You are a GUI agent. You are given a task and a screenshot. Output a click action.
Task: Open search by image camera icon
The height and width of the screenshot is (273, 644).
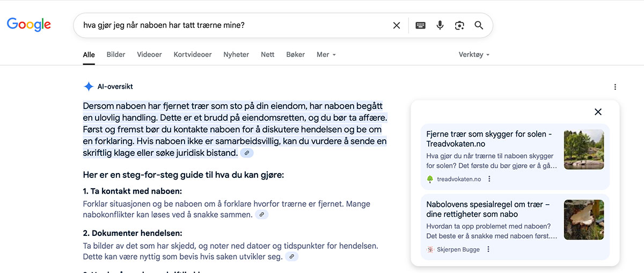point(459,25)
